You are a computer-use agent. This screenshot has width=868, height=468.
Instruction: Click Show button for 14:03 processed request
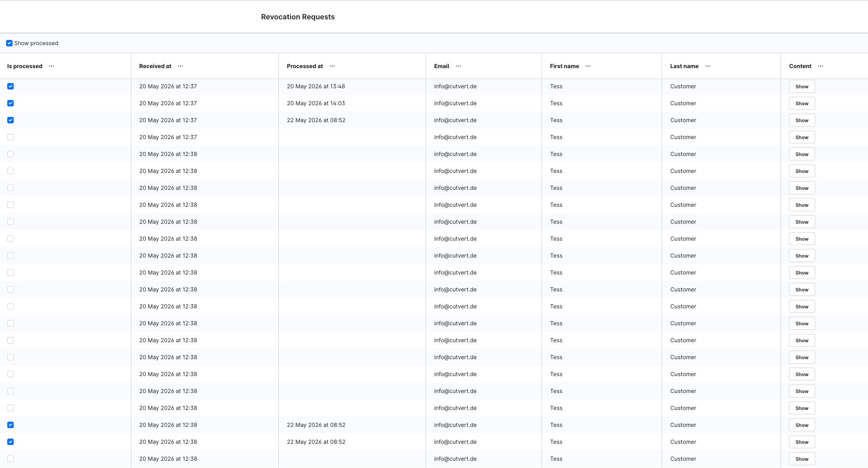[802, 103]
